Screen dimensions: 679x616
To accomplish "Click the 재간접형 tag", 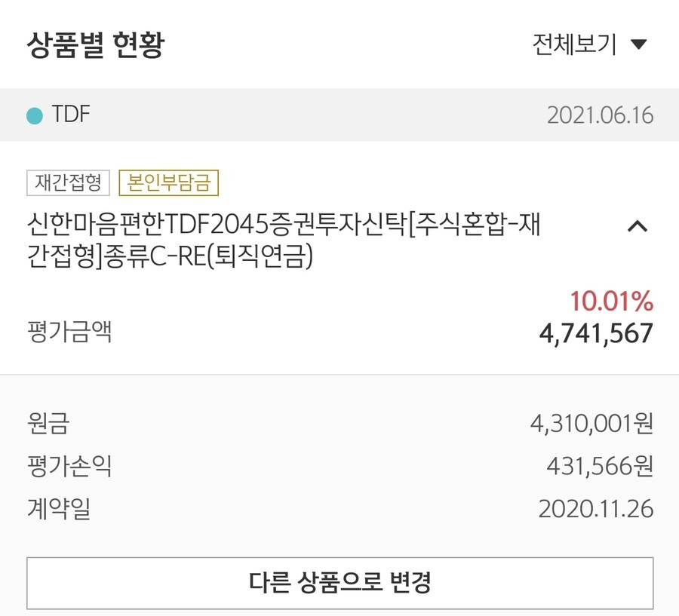I will click(x=68, y=182).
